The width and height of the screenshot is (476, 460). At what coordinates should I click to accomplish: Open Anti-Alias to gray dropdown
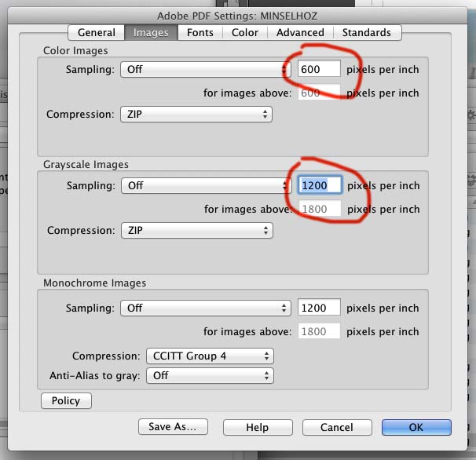tap(210, 376)
